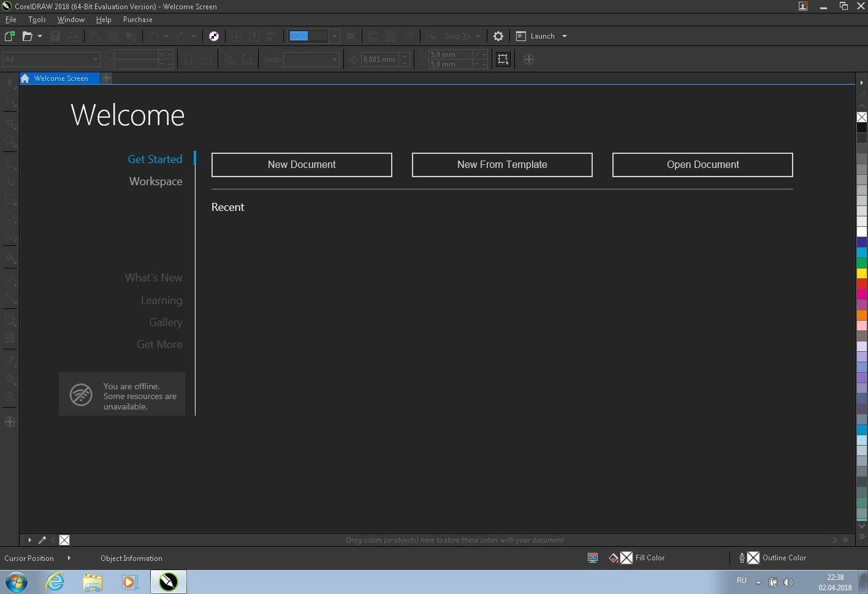This screenshot has width=868, height=594.
Task: Open the color palette flyout arrow at top
Action: click(x=861, y=83)
